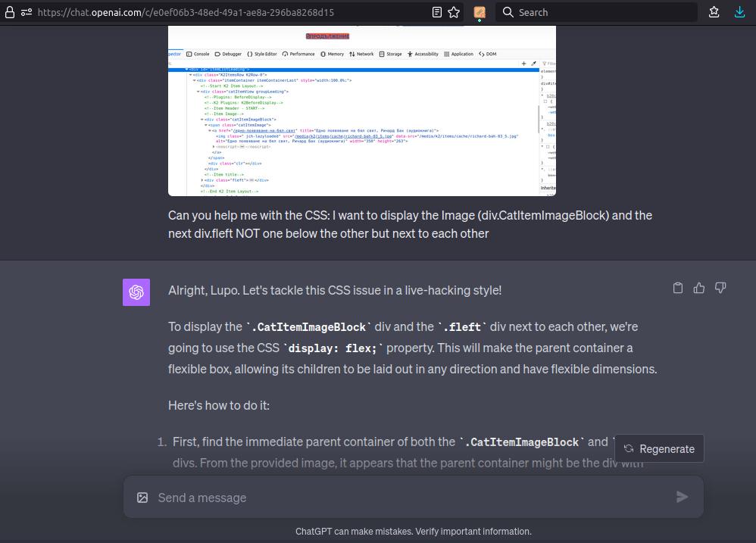This screenshot has height=543, width=756.
Task: Toggle reader view in the address bar
Action: click(437, 12)
